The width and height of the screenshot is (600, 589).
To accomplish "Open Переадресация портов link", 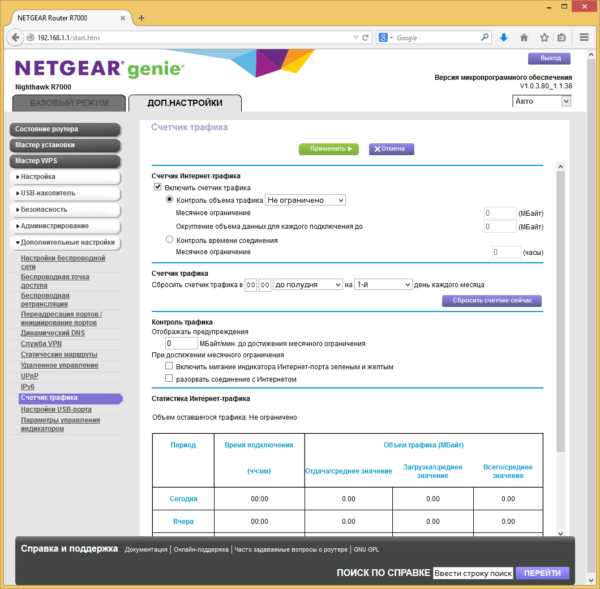I will click(x=61, y=318).
